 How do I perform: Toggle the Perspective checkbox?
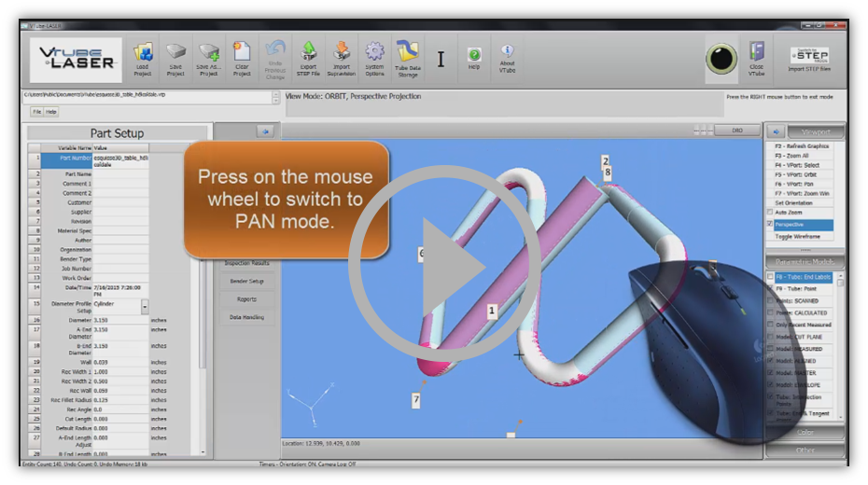click(x=770, y=225)
